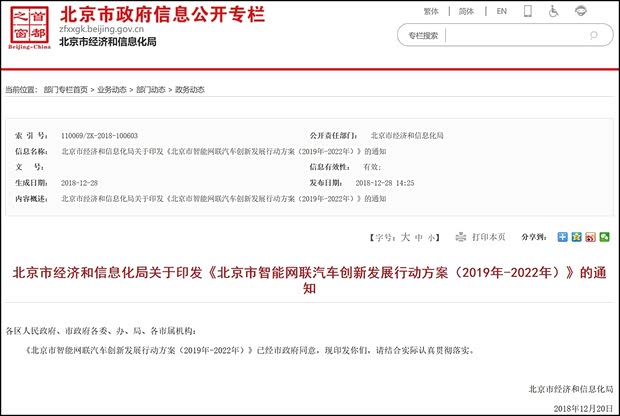Click the 北京市政府信息公开专栏 header title
620x416 pixels.
tap(163, 14)
